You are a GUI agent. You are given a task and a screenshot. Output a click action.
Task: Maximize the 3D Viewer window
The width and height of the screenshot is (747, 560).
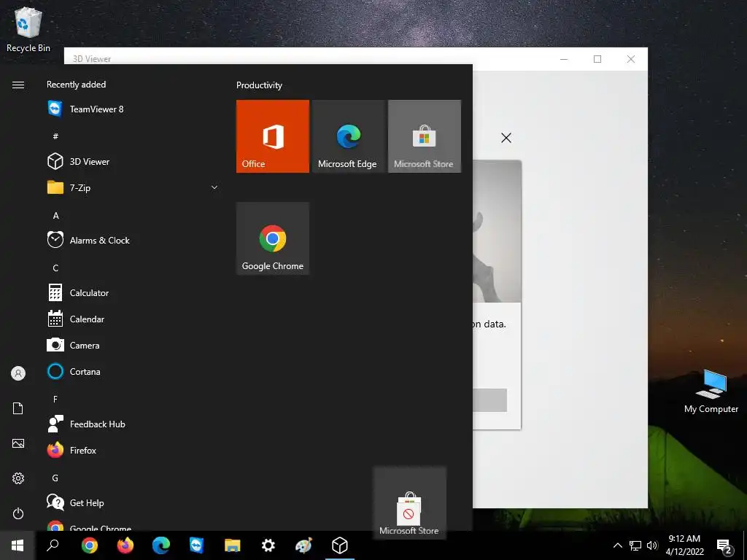597,59
